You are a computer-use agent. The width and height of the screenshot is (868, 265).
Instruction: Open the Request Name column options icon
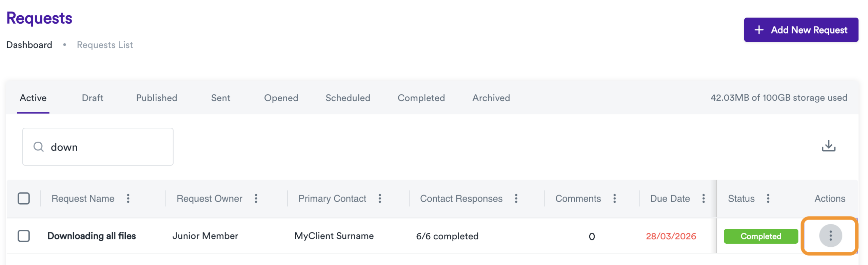point(129,199)
